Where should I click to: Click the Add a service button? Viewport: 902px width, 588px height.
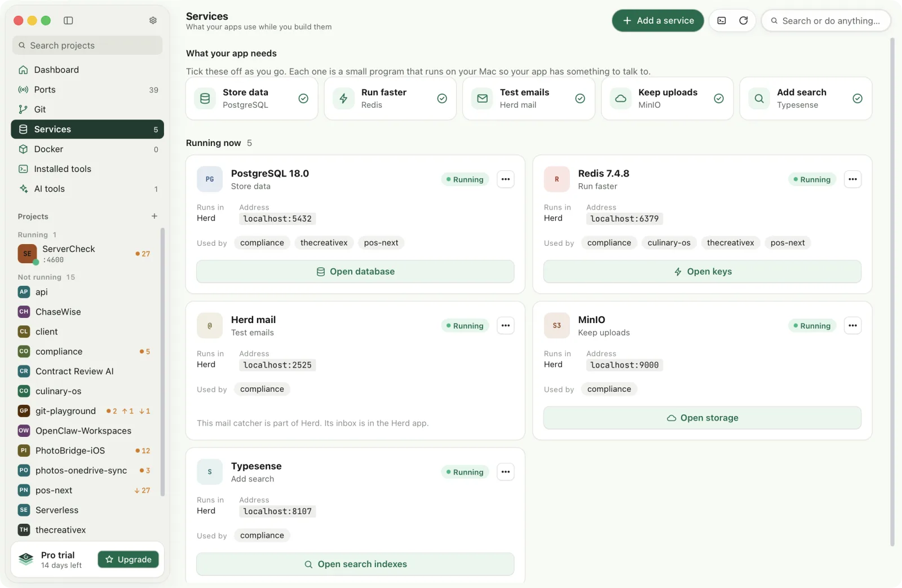point(658,21)
